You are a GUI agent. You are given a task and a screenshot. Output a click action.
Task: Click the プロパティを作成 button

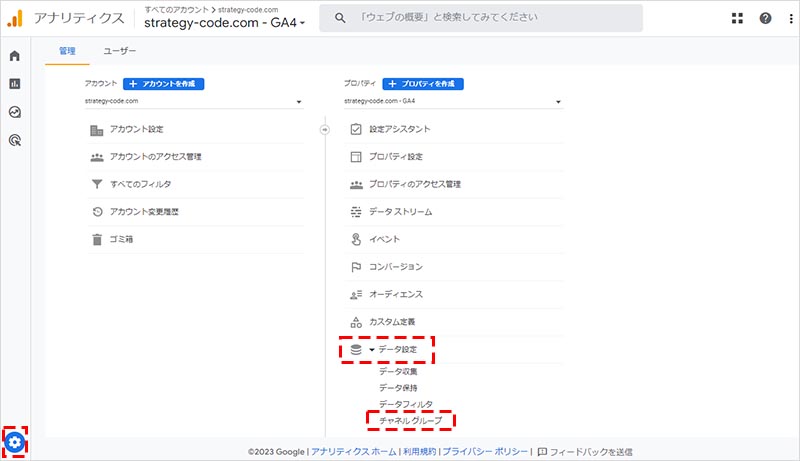pyautogui.click(x=423, y=84)
